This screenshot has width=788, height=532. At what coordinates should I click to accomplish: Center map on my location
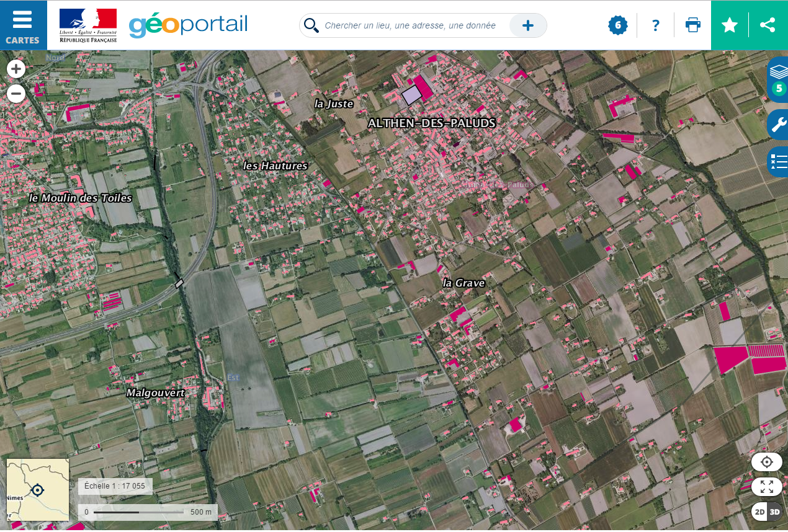[x=767, y=462]
